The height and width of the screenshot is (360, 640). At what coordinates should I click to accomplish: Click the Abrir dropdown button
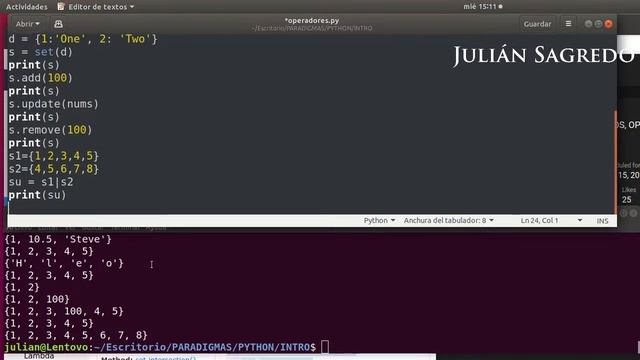(27, 24)
